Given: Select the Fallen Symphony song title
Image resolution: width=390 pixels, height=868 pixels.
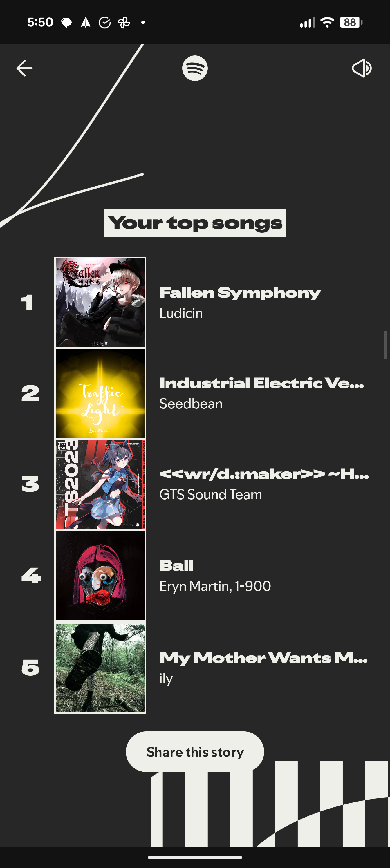Looking at the screenshot, I should 240,293.
